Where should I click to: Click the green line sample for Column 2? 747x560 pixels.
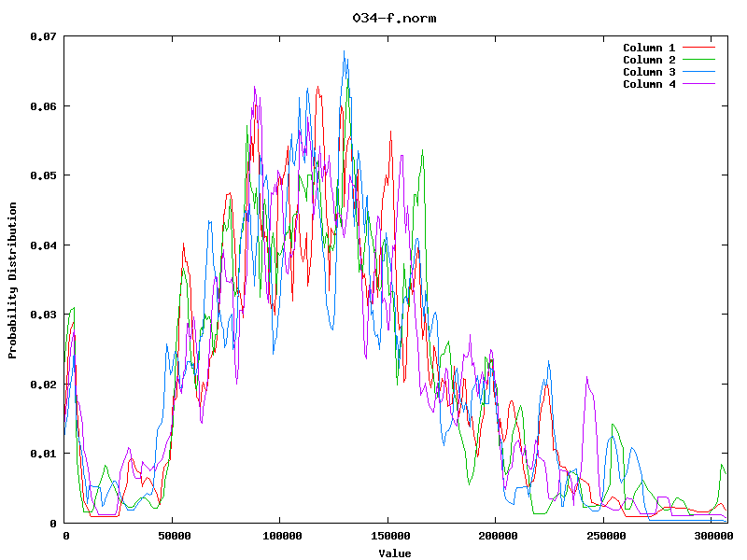pyautogui.click(x=698, y=60)
